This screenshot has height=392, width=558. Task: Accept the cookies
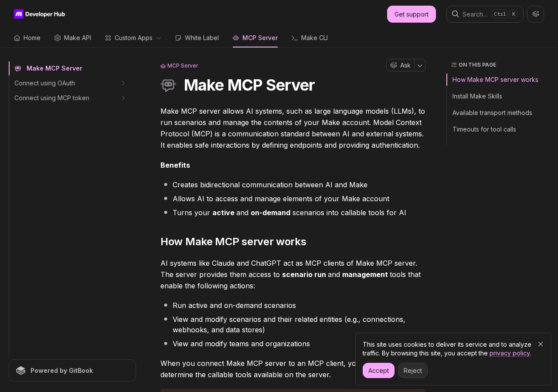(x=378, y=371)
